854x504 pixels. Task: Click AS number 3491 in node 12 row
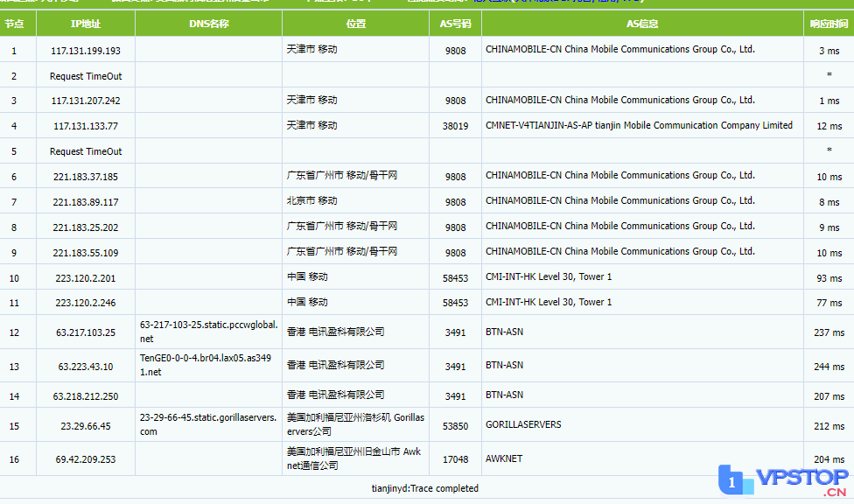455,332
